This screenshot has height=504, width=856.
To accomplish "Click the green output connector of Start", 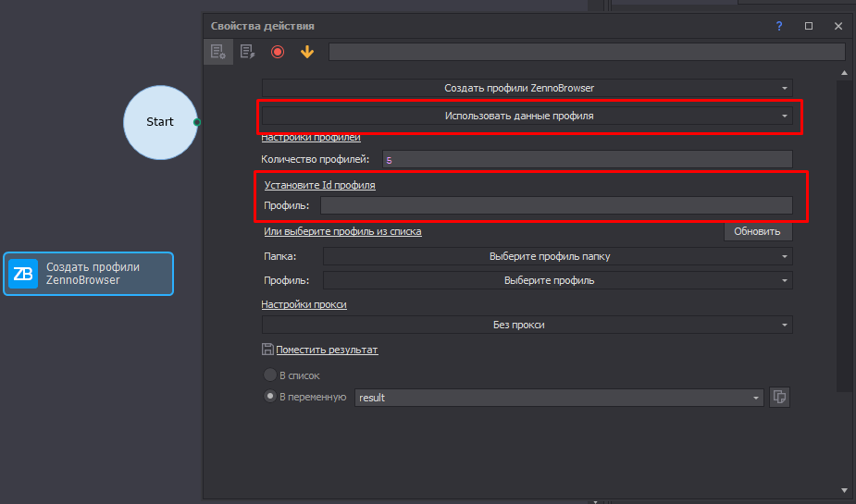I will [197, 122].
